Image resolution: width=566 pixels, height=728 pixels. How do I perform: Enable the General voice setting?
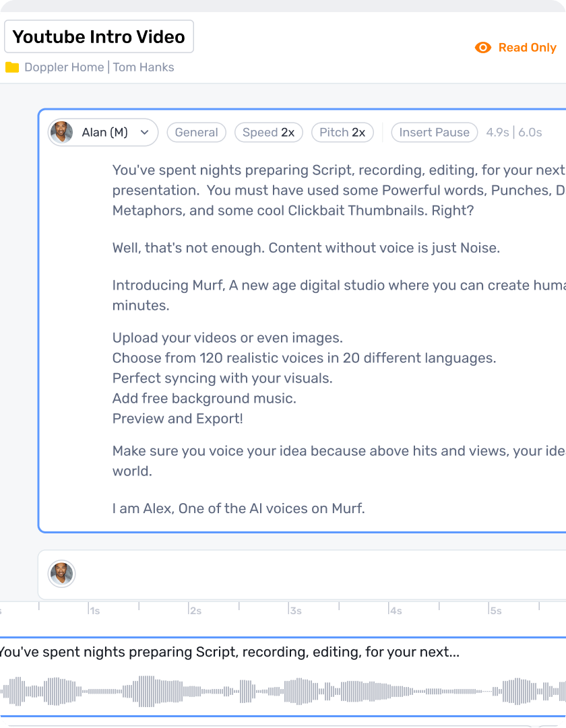[x=196, y=132]
